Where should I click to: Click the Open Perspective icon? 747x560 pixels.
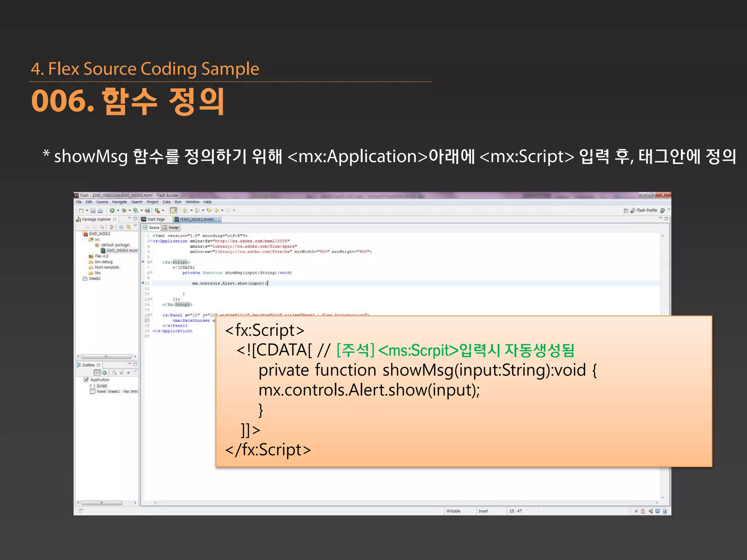pyautogui.click(x=626, y=210)
